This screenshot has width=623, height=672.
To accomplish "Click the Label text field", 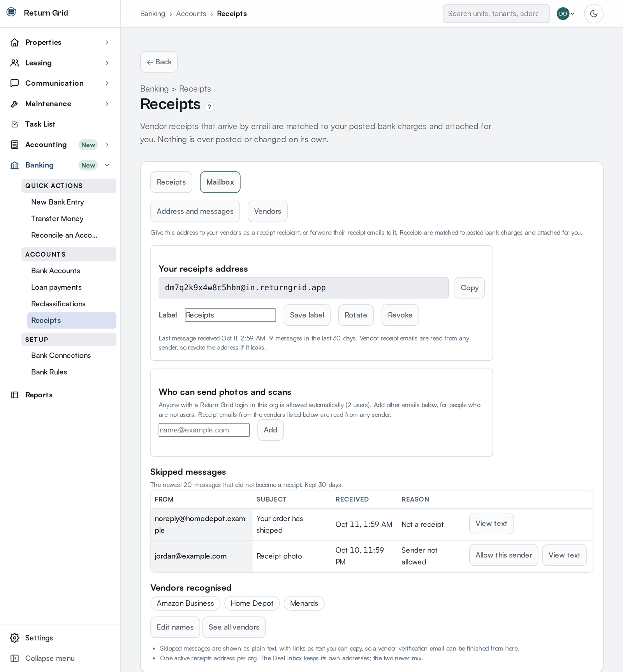I will pyautogui.click(x=231, y=315).
